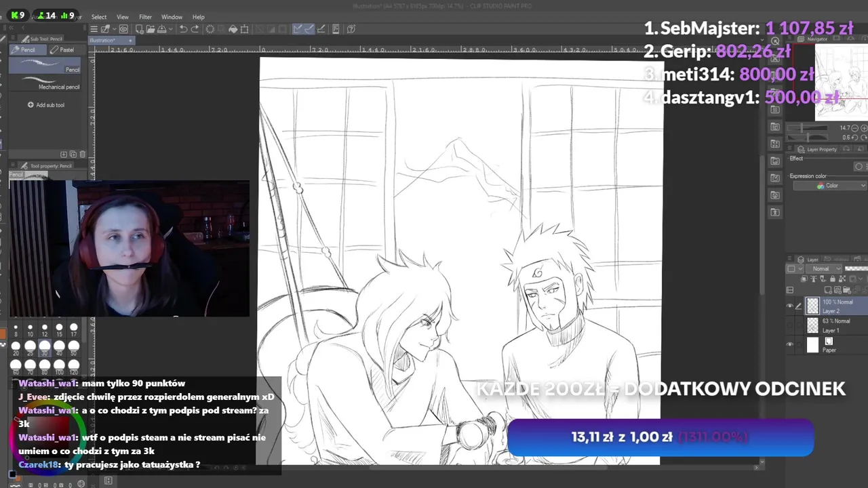Click the zoom in icon in Navigator
The height and width of the screenshot is (488, 868).
(x=864, y=128)
